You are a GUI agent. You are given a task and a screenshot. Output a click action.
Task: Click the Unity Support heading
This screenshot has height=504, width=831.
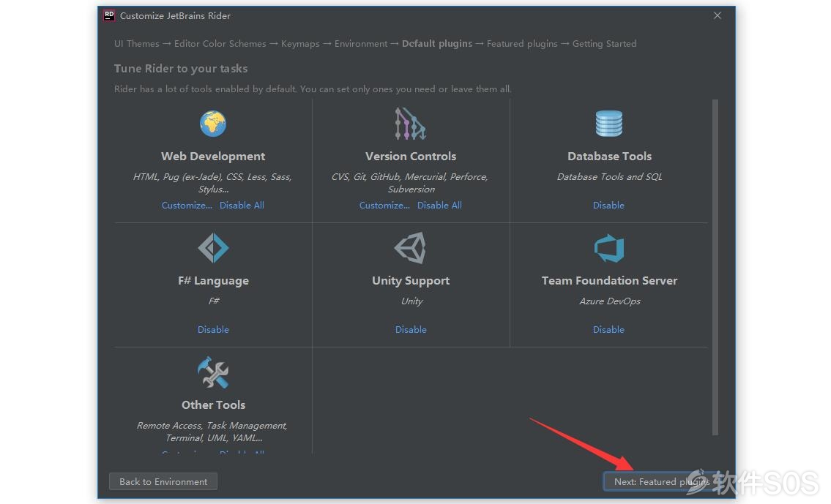coord(411,281)
